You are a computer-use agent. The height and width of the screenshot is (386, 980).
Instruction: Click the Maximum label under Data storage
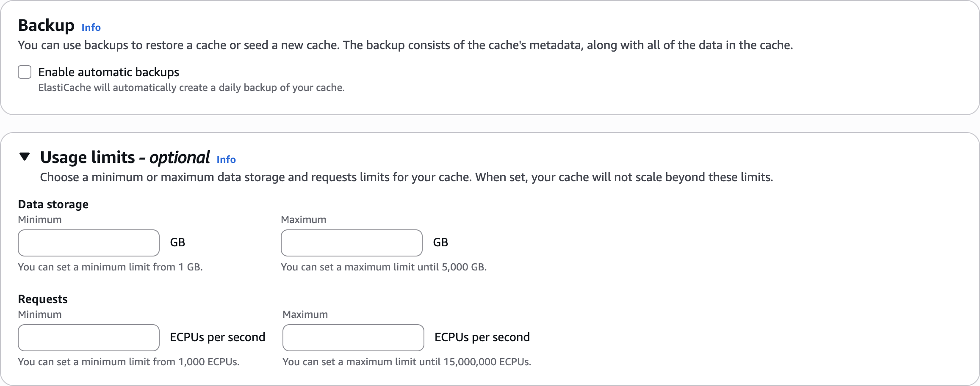click(304, 220)
